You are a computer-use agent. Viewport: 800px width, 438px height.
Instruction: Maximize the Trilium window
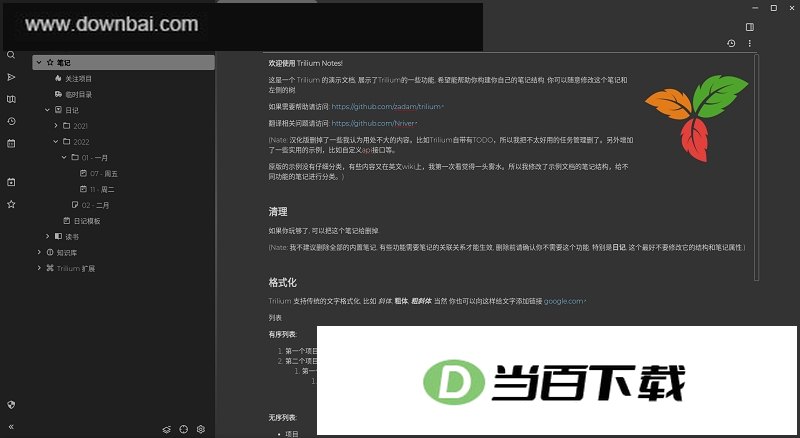pos(773,8)
